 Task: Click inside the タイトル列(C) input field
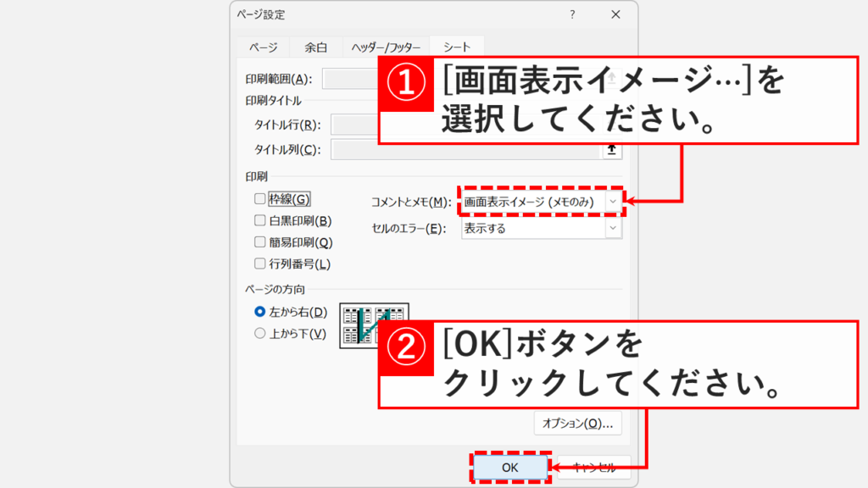pos(466,149)
